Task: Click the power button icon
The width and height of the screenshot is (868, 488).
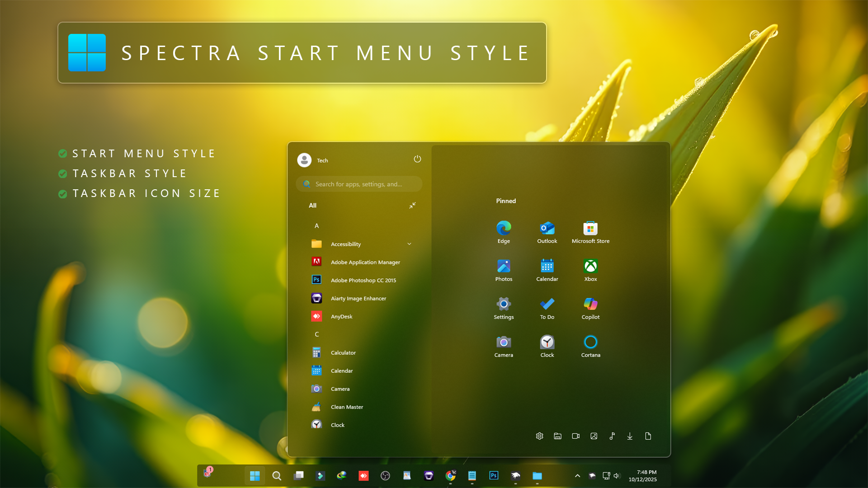Action: 417,159
